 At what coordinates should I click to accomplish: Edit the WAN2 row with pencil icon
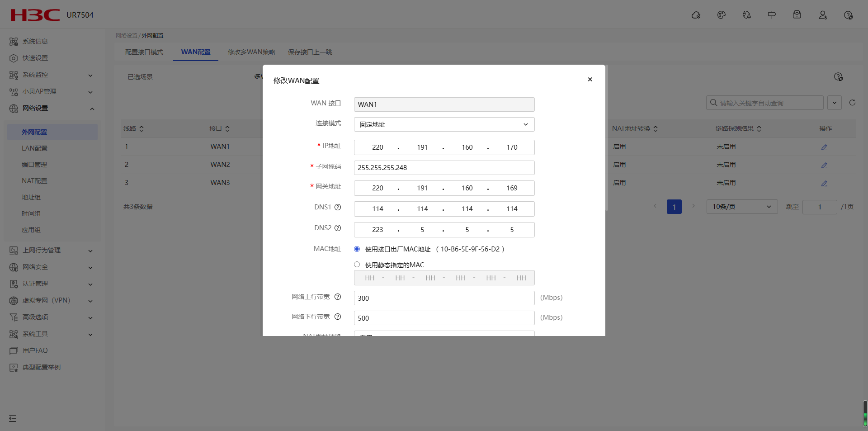(x=824, y=165)
